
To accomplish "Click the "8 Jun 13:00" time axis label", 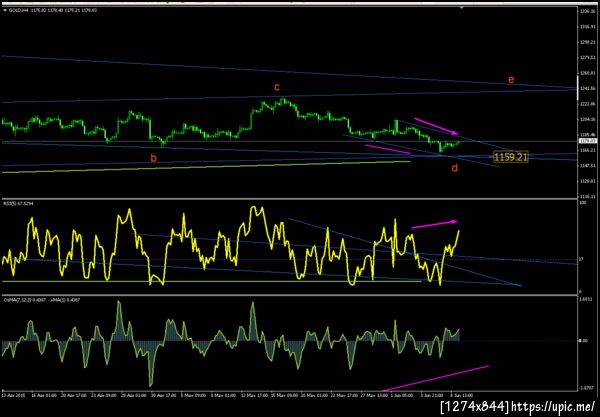I will pos(461,395).
